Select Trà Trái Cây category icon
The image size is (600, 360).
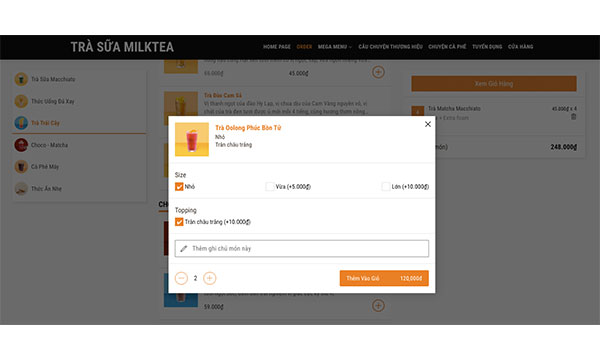click(x=21, y=123)
